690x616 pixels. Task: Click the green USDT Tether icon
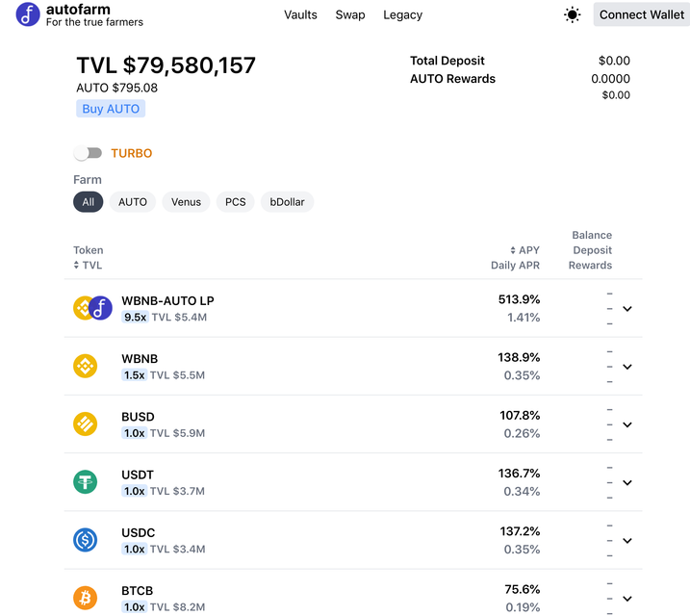point(85,482)
